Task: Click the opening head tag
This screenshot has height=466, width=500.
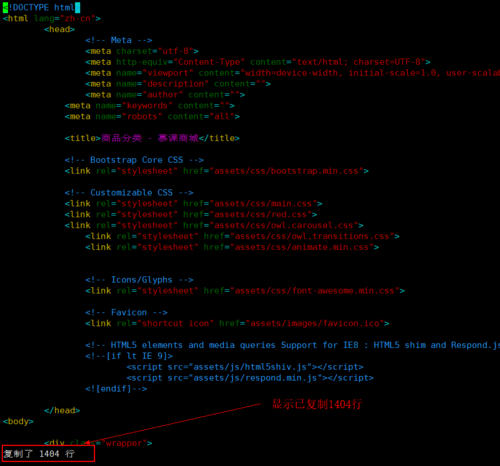Action: pyautogui.click(x=59, y=29)
